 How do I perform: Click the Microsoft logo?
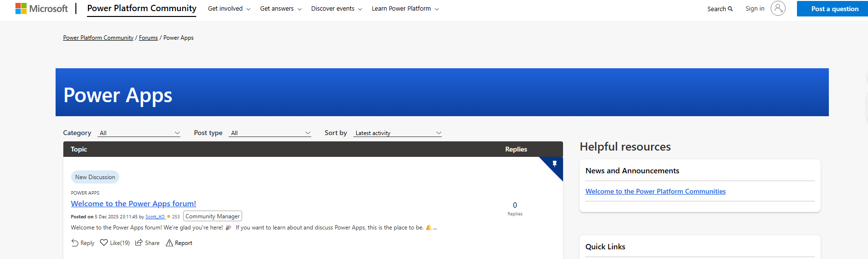(42, 9)
